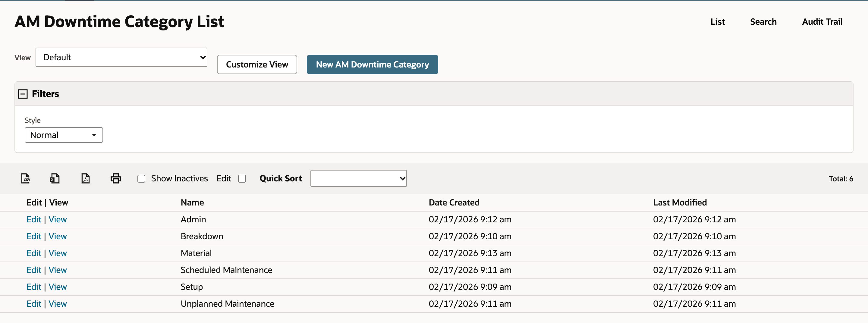This screenshot has width=868, height=323.
Task: Click the Name column header
Action: click(192, 203)
